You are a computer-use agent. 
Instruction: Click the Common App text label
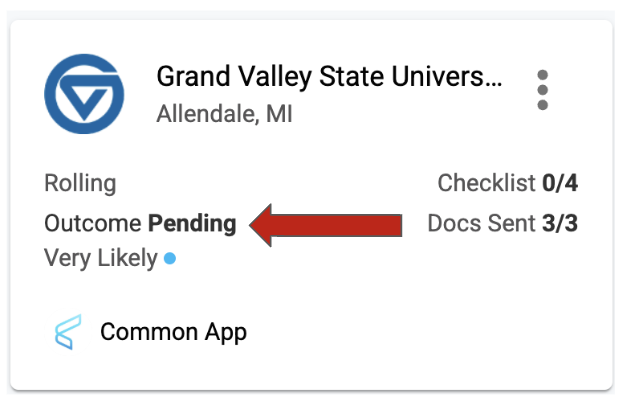coord(173,332)
